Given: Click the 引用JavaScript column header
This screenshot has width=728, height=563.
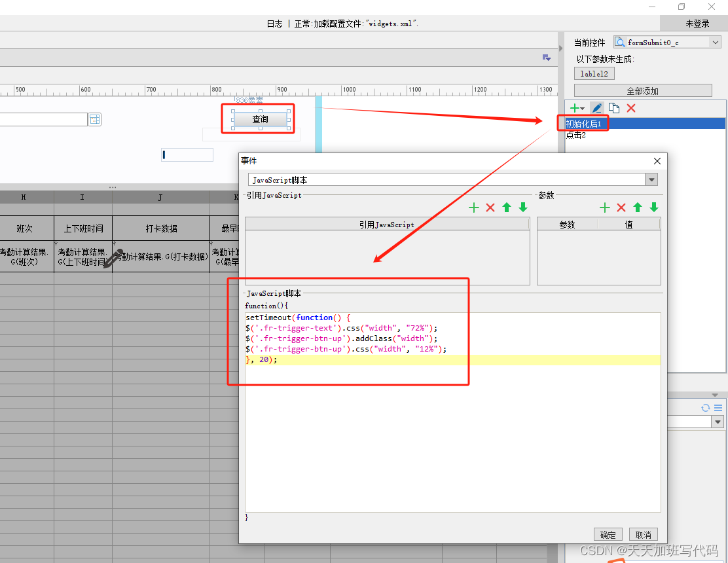Looking at the screenshot, I should [387, 225].
